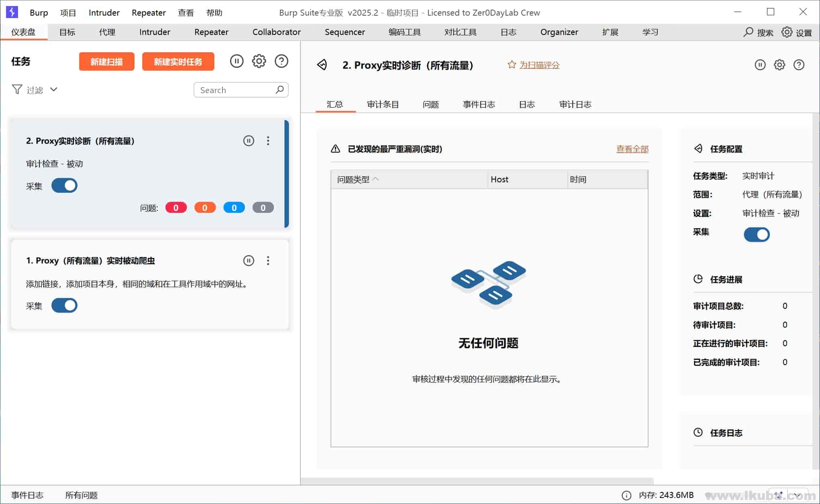Click the audit icon beside detail title
Screen dimensions: 820x504
(322, 65)
